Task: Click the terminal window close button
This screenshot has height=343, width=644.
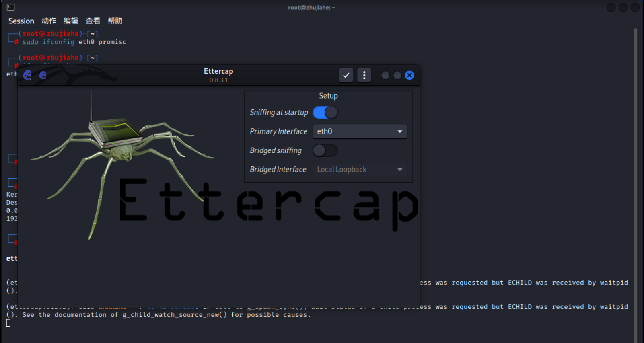Action: 635,7
